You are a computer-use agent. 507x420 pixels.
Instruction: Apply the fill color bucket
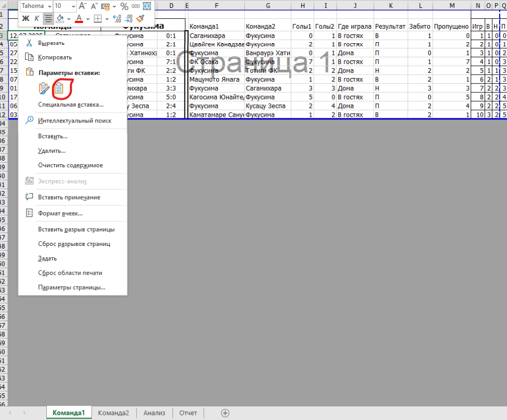click(x=60, y=18)
